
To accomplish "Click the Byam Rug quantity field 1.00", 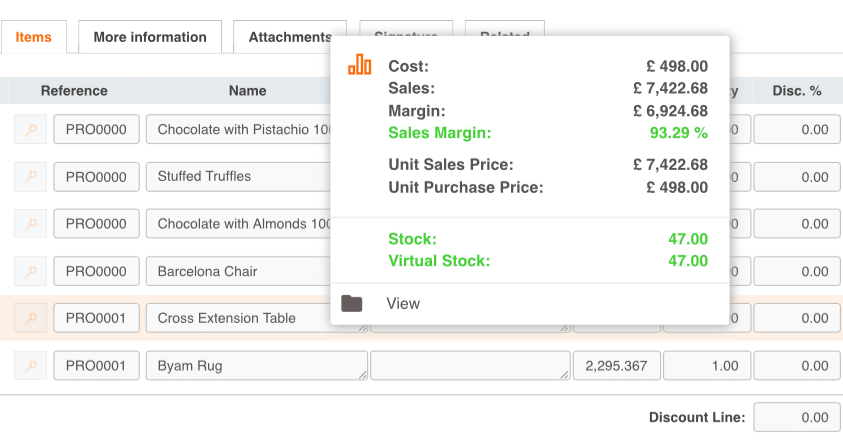I will click(707, 366).
